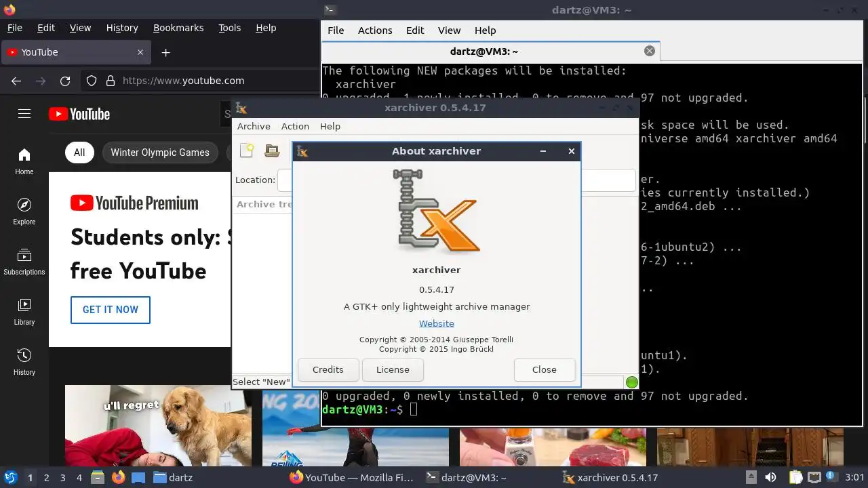Click the YouTube logo
The height and width of the screenshot is (488, 868).
pos(79,114)
